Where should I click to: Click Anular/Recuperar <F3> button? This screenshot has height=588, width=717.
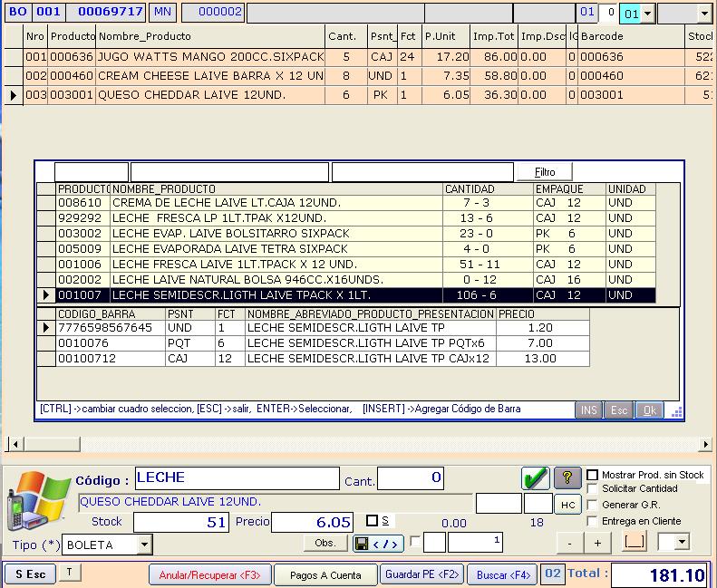point(210,574)
